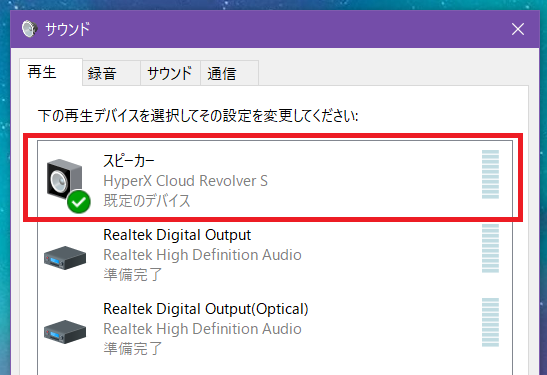Image resolution: width=547 pixels, height=375 pixels.
Task: Select the スピーカー device name
Action: pos(129,161)
